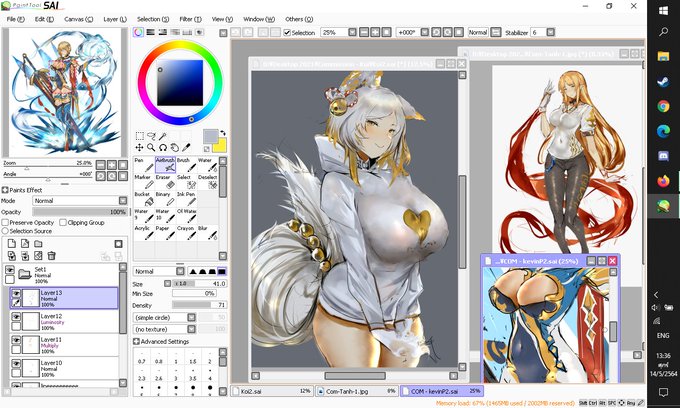This screenshot has width=680, height=408.
Task: Select the Eraser tool
Action: (165, 182)
